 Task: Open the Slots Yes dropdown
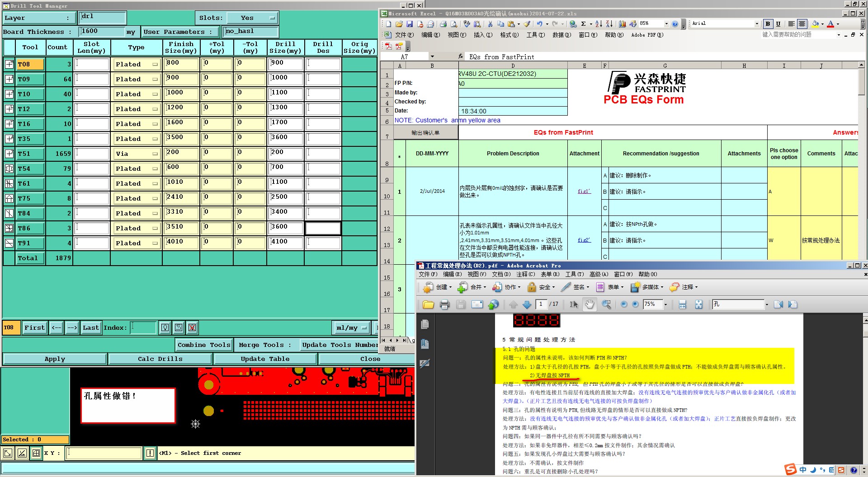(252, 18)
